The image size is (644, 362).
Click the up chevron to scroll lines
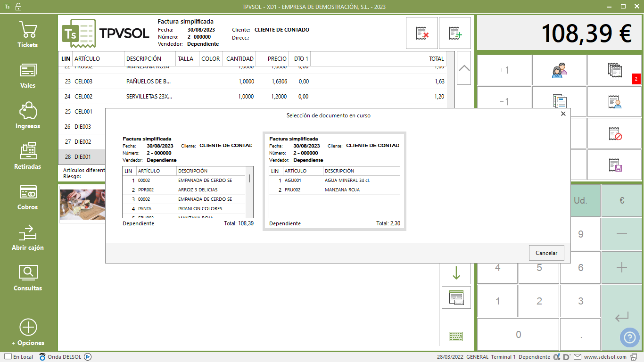(464, 68)
